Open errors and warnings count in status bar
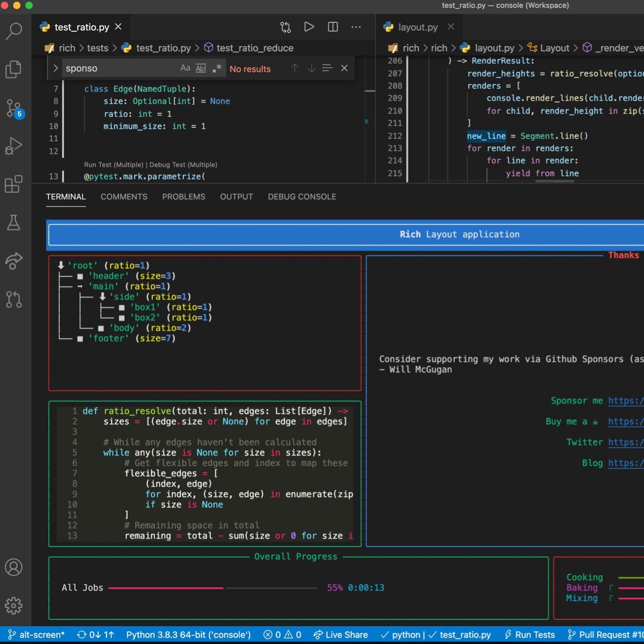 pos(283,635)
